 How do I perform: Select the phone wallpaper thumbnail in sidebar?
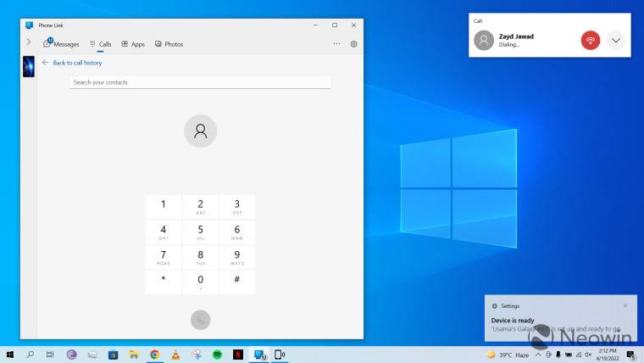click(29, 66)
